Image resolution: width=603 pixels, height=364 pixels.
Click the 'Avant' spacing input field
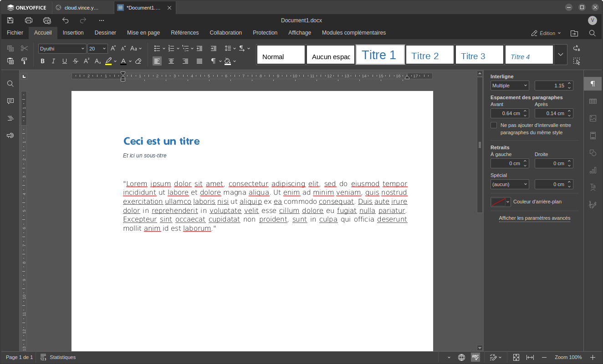(x=506, y=113)
